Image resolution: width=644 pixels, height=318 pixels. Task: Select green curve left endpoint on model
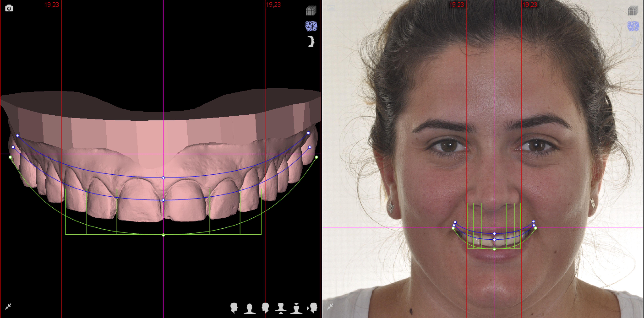click(x=10, y=157)
